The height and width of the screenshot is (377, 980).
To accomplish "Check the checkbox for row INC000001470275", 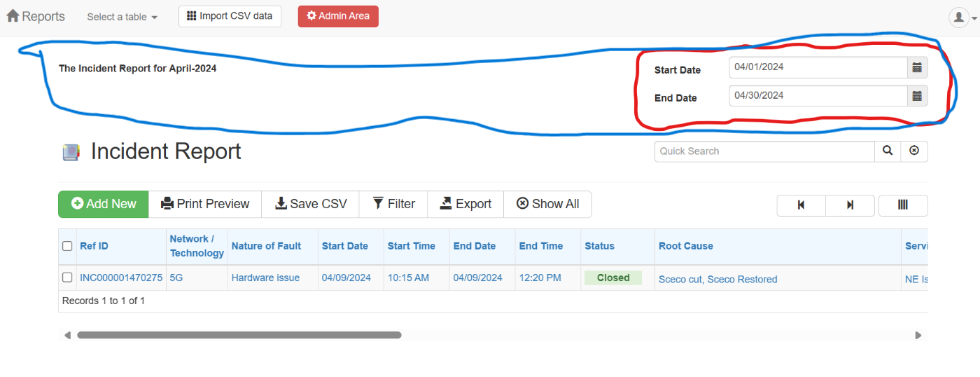I will [67, 277].
